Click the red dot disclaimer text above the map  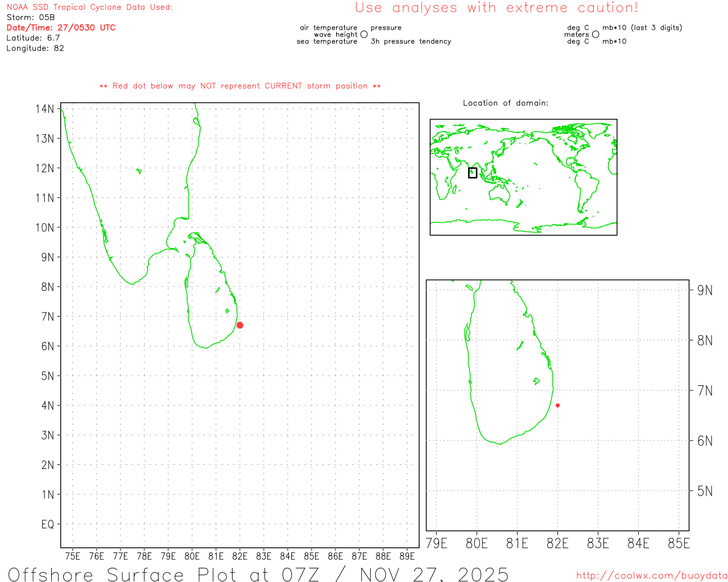240,86
